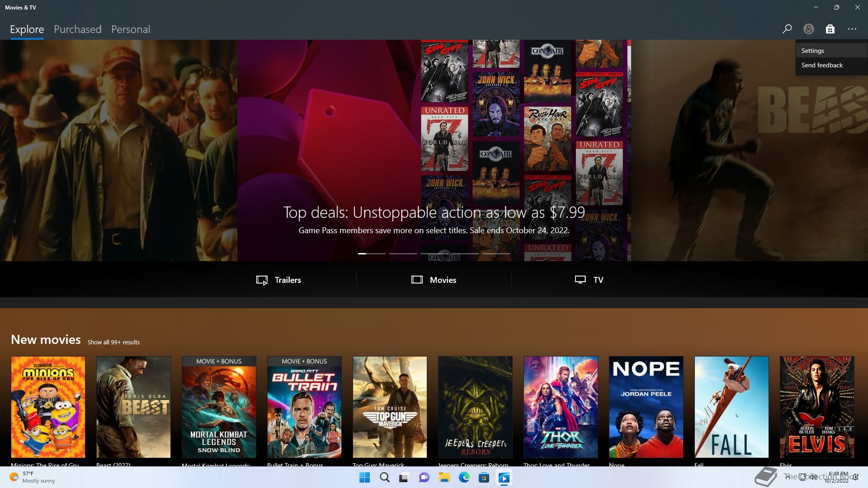868x488 pixels.
Task: Select the second carousel indicator
Action: pyautogui.click(x=403, y=253)
